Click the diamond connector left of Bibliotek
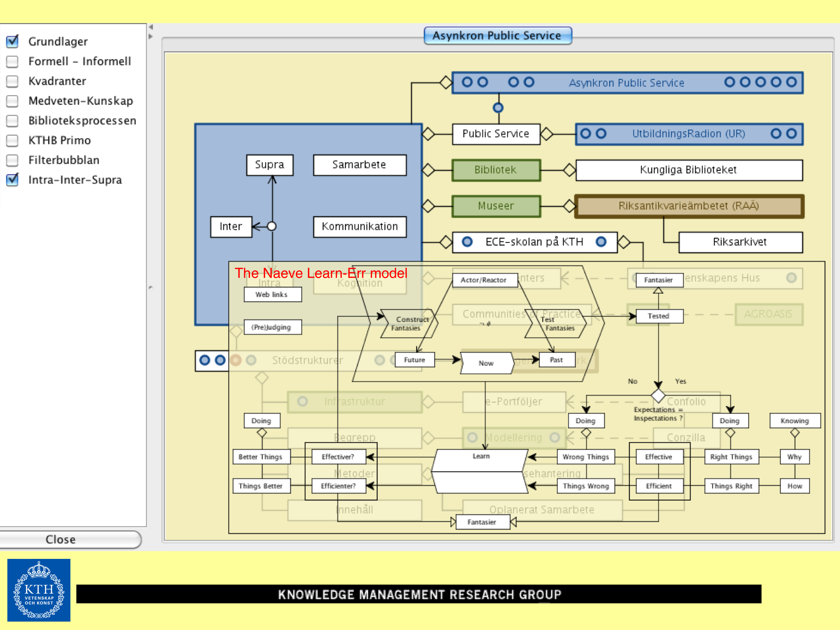The height and width of the screenshot is (630, 840). pyautogui.click(x=428, y=170)
